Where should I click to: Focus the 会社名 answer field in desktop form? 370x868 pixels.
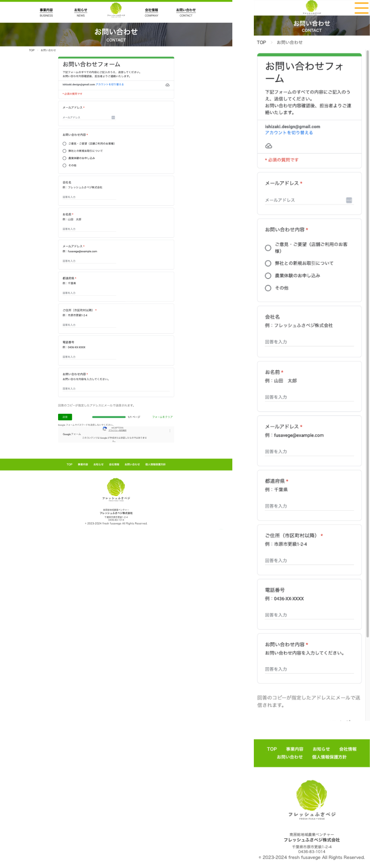[x=89, y=197]
